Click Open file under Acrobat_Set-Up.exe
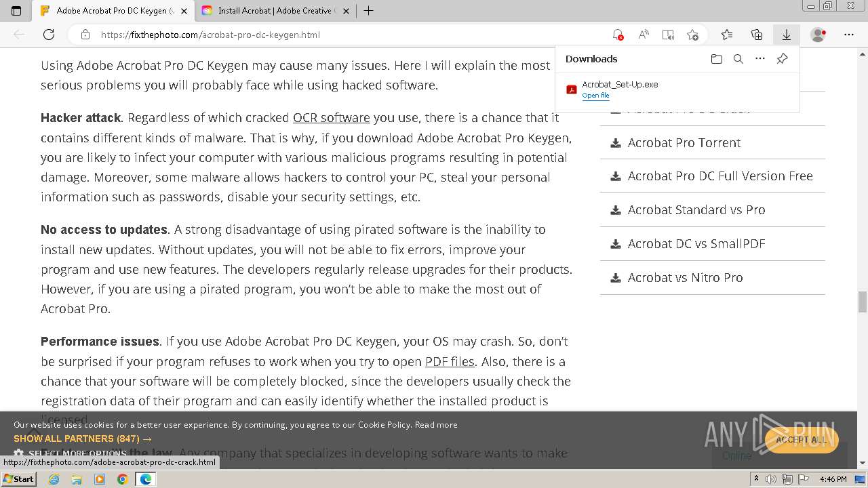The image size is (868, 488). (x=595, y=96)
